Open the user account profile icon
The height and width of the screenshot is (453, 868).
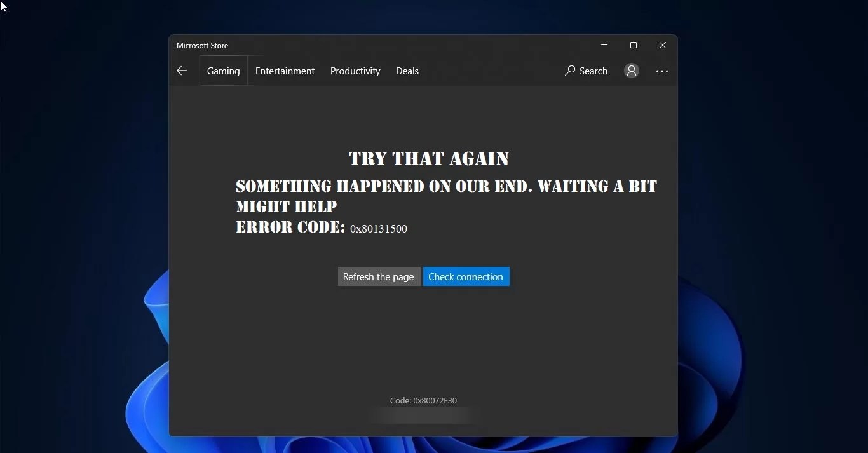coord(632,71)
